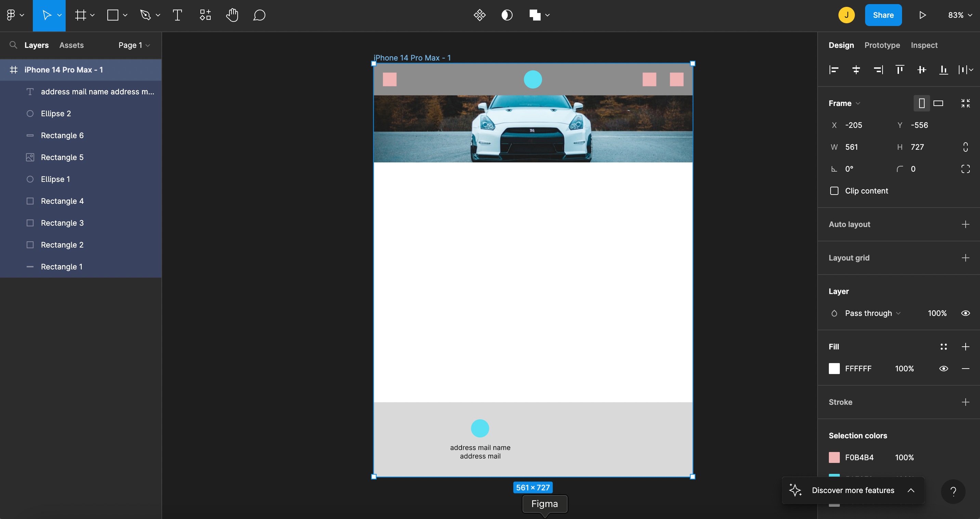The height and width of the screenshot is (519, 980).
Task: Add a Layout grid with plus
Action: [966, 257]
